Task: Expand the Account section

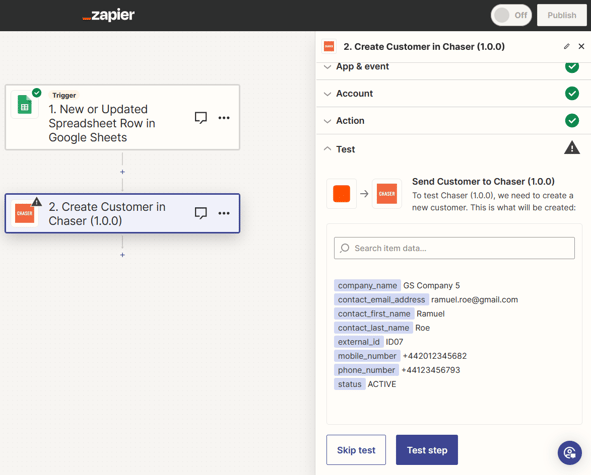Action: [453, 93]
